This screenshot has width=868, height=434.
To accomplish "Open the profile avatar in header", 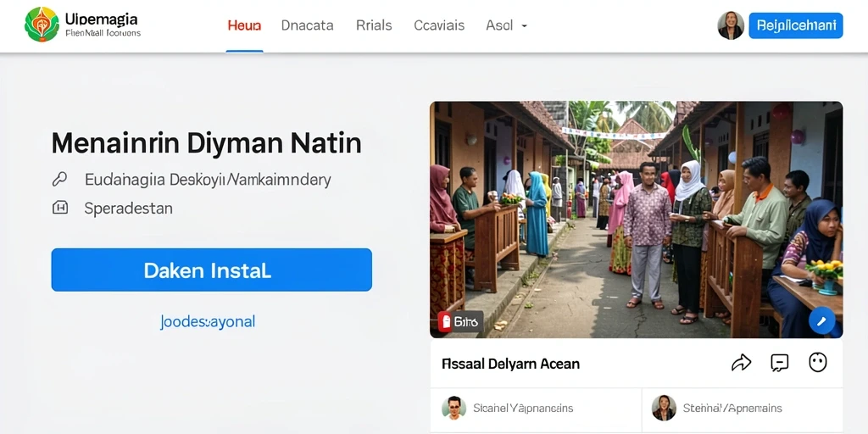I will tap(730, 25).
